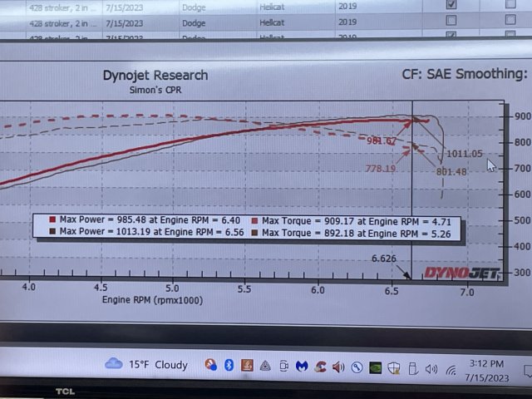Click the red Max Power 985.48 legend swatch
The width and height of the screenshot is (532, 399).
(52, 219)
